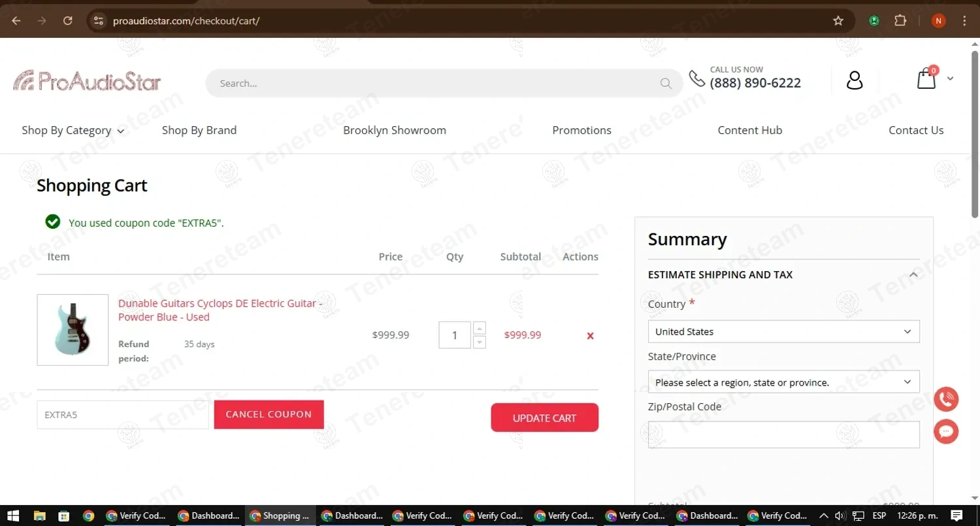Go to the Promotions menu item
Screen dimensions: 980x526
pyautogui.click(x=581, y=131)
